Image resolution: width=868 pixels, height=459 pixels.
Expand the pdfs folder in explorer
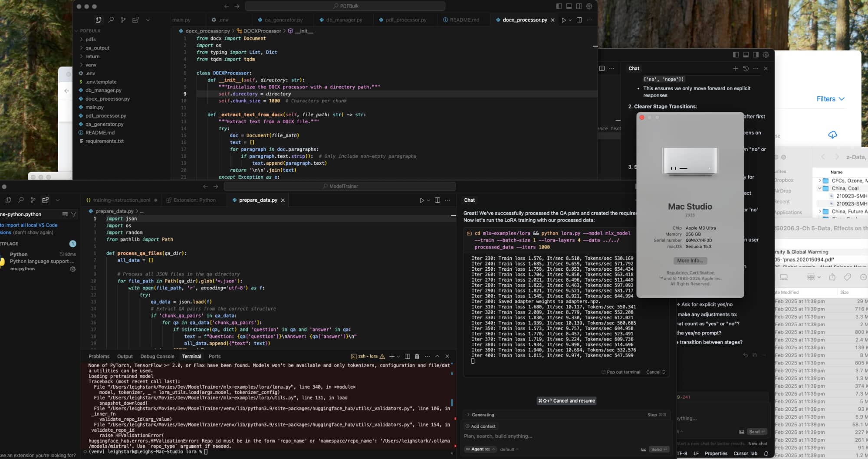90,39
